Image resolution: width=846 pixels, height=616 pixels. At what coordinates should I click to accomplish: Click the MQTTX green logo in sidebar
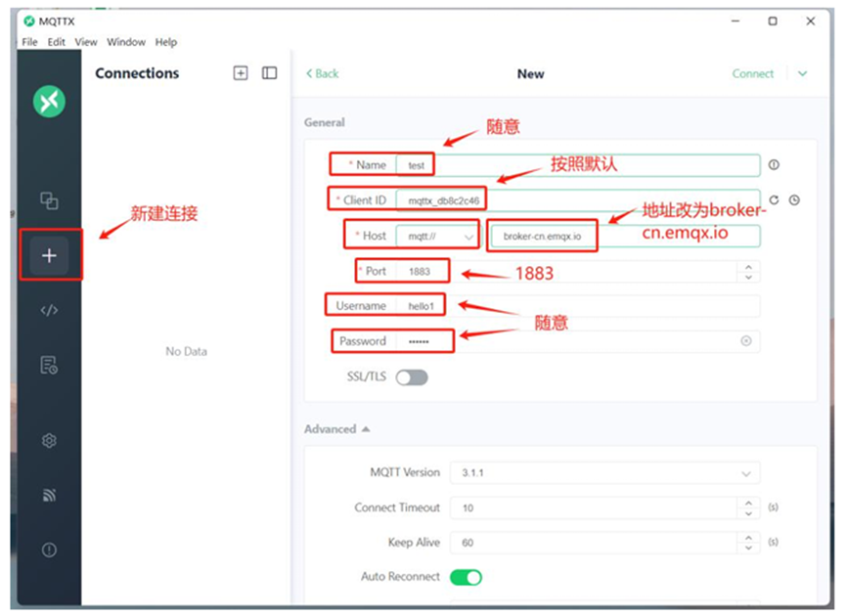49,102
